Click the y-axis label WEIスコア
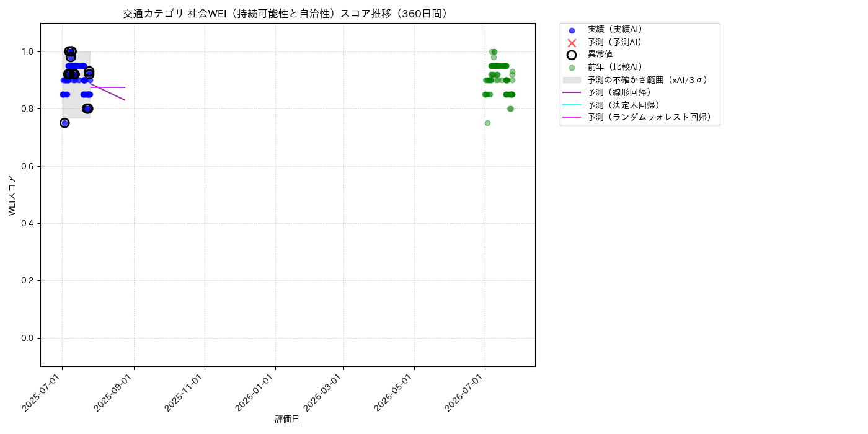The width and height of the screenshot is (868, 434). (x=12, y=195)
